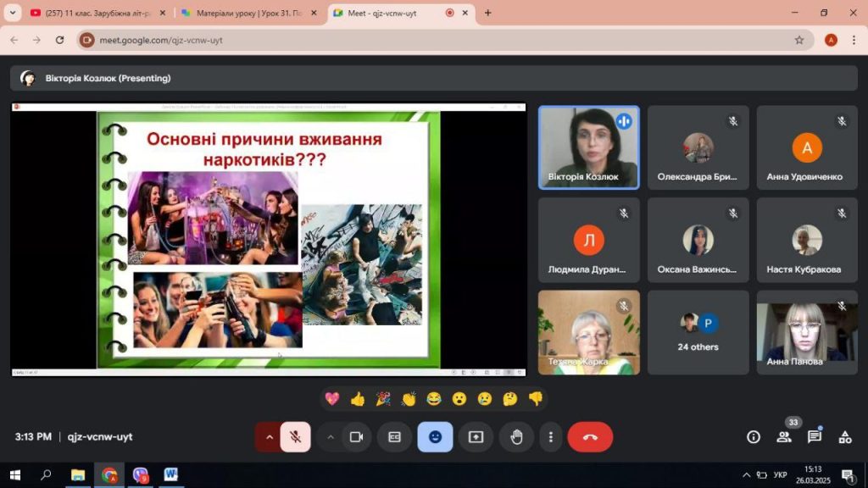
Task: Hide the emoji reactions bar
Action: coord(435,437)
